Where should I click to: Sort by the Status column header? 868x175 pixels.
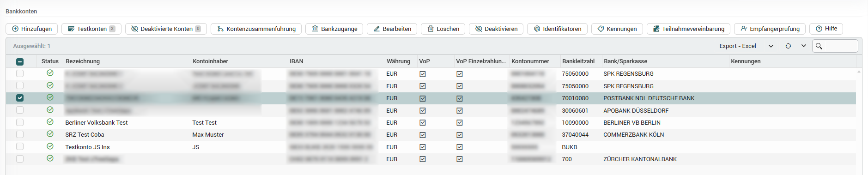coord(50,61)
